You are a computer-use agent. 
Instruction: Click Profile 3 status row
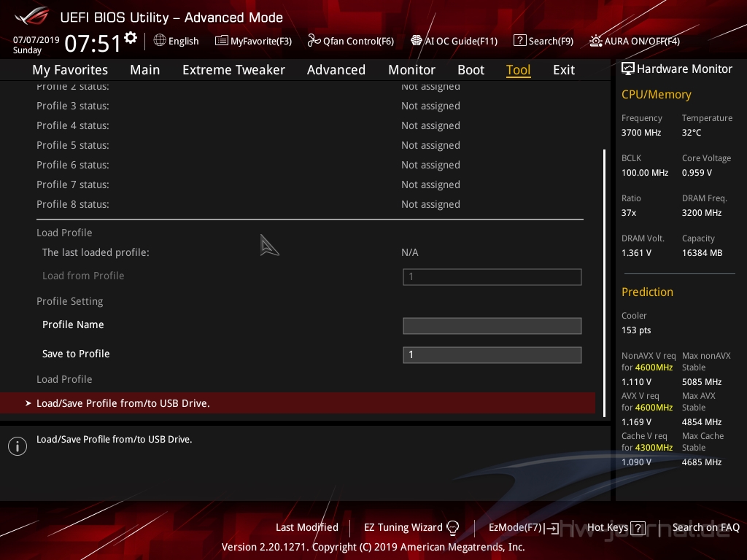309,106
